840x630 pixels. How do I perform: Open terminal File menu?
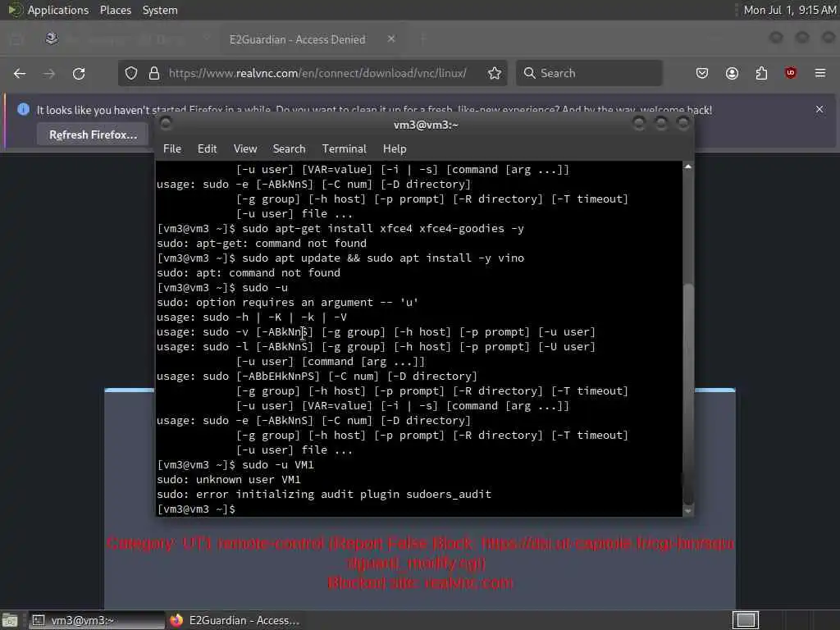click(172, 149)
